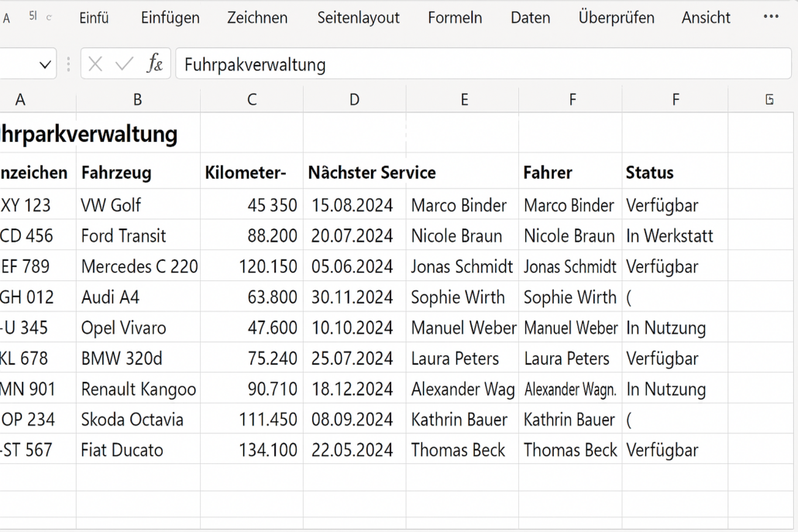Confirm entry with the checkmark icon
798x532 pixels.
(x=124, y=64)
